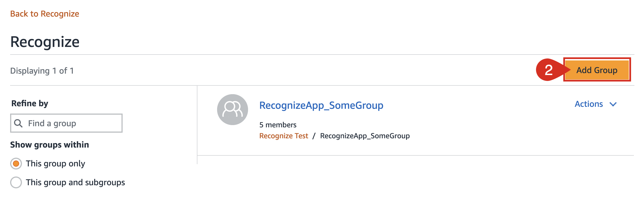
Task: Select the This group only radio button
Action: (x=16, y=164)
